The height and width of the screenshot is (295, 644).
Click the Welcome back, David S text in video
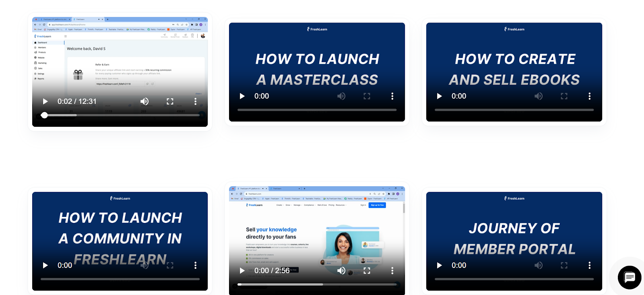coord(86,49)
